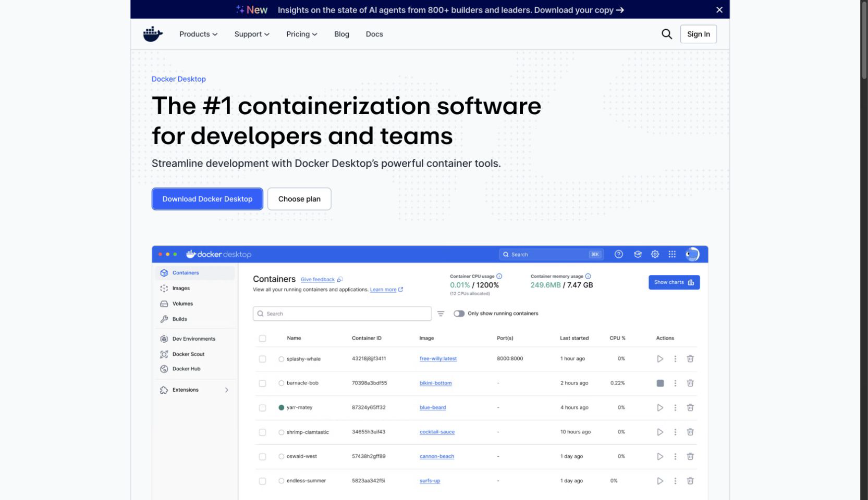Check the yarr-matey row checkbox

click(x=263, y=408)
